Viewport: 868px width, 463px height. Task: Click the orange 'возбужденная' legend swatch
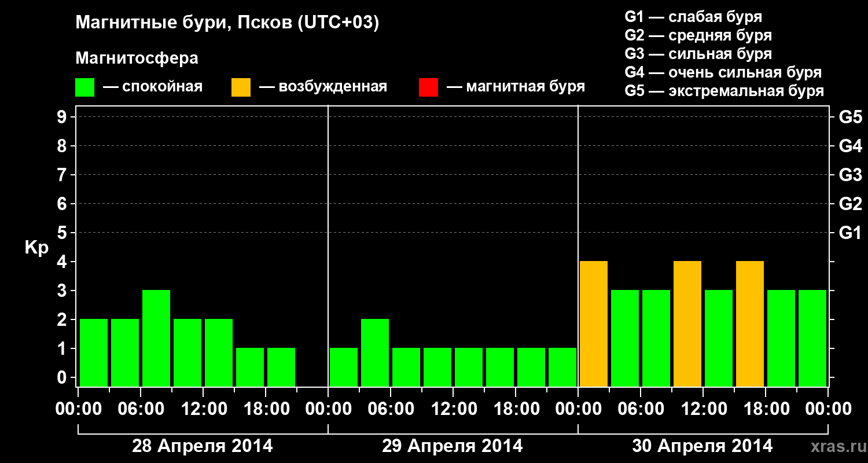pyautogui.click(x=241, y=87)
